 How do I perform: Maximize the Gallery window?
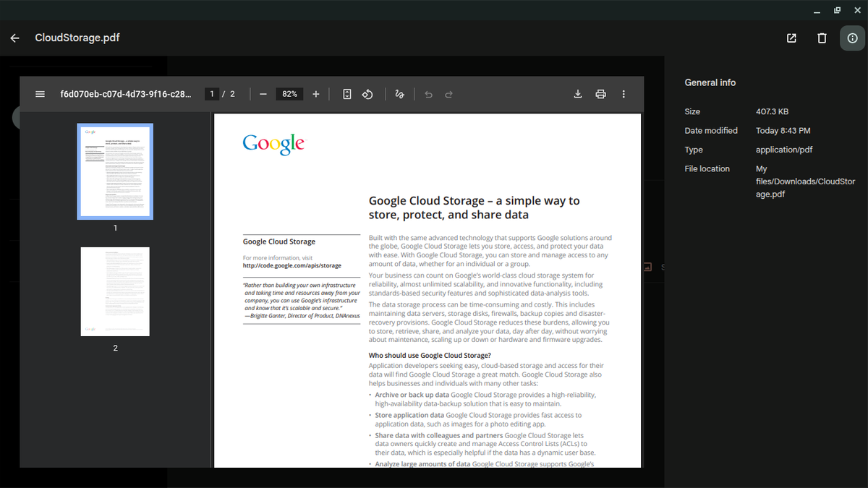(x=837, y=10)
